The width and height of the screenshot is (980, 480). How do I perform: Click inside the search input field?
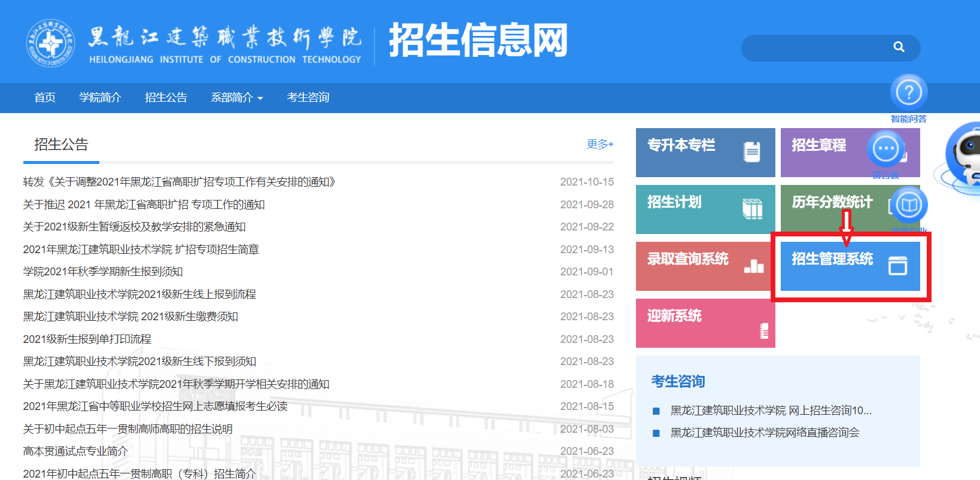point(814,48)
